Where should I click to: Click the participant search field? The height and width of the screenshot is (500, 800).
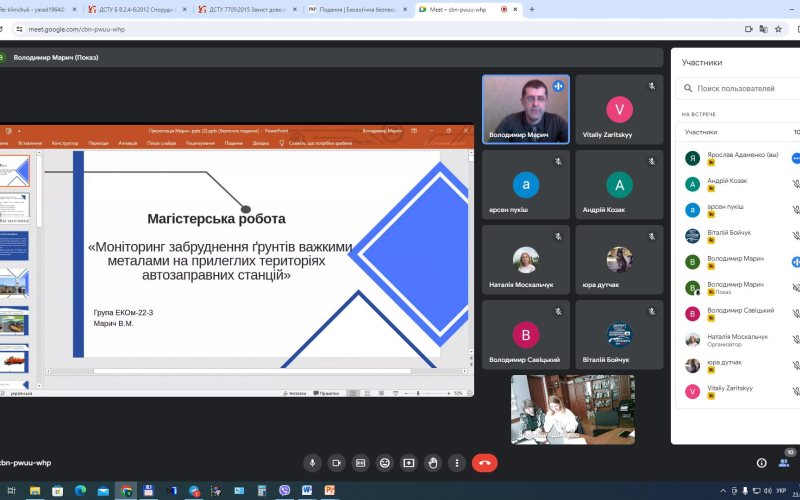tap(738, 88)
